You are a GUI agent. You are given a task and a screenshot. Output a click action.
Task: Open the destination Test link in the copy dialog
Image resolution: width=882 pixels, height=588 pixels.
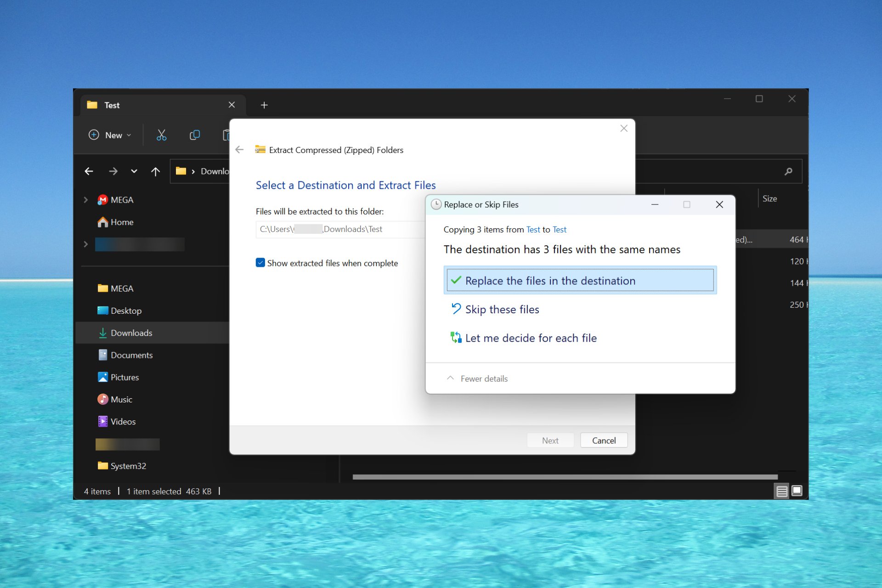[x=559, y=229]
